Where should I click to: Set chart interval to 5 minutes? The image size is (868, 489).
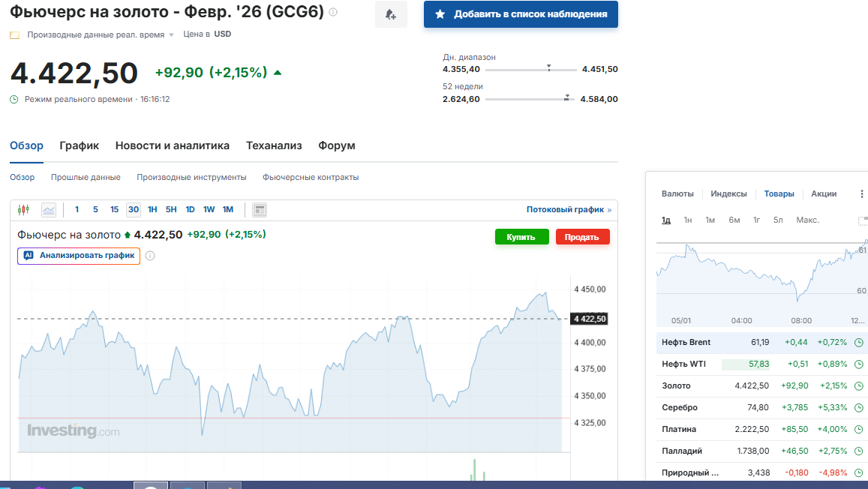[x=95, y=210]
